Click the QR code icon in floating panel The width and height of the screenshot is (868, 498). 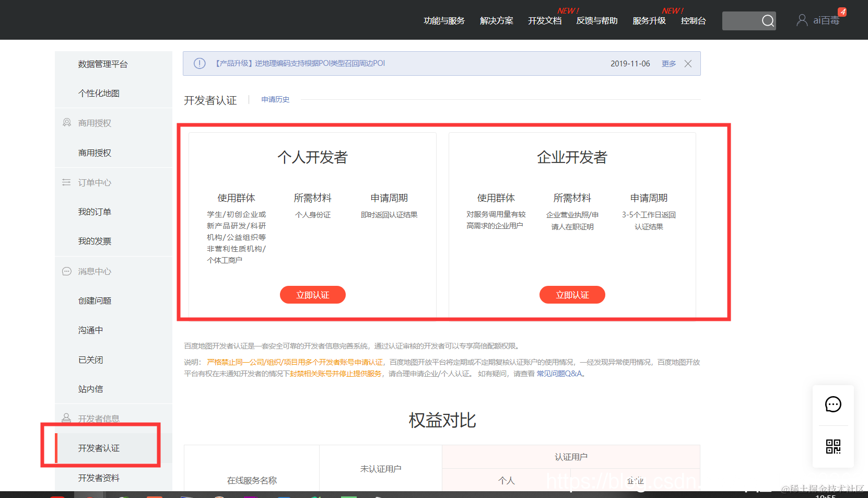click(x=833, y=447)
